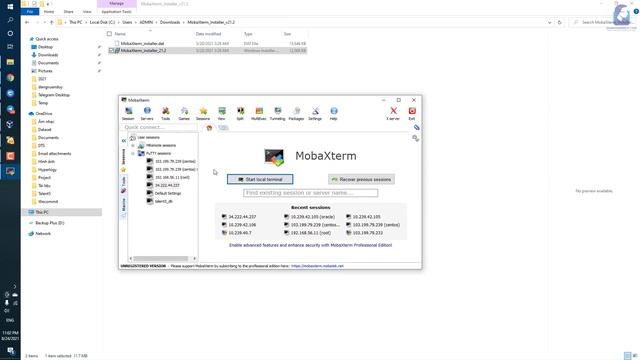Viewport: 640px width, 360px height.
Task: Click the gear icon below the paperclip
Action: click(x=416, y=138)
